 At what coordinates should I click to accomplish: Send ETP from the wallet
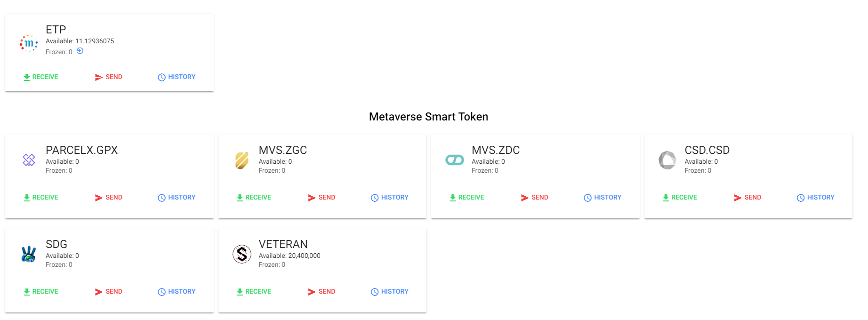click(x=109, y=77)
